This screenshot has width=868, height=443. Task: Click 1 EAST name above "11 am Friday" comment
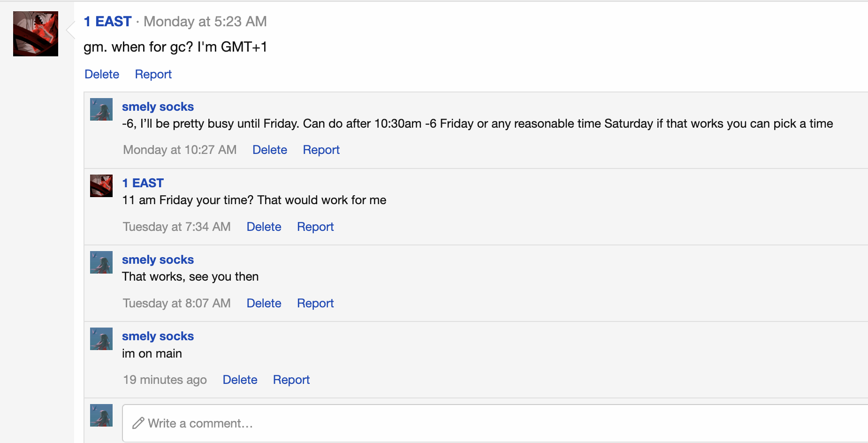pyautogui.click(x=143, y=183)
